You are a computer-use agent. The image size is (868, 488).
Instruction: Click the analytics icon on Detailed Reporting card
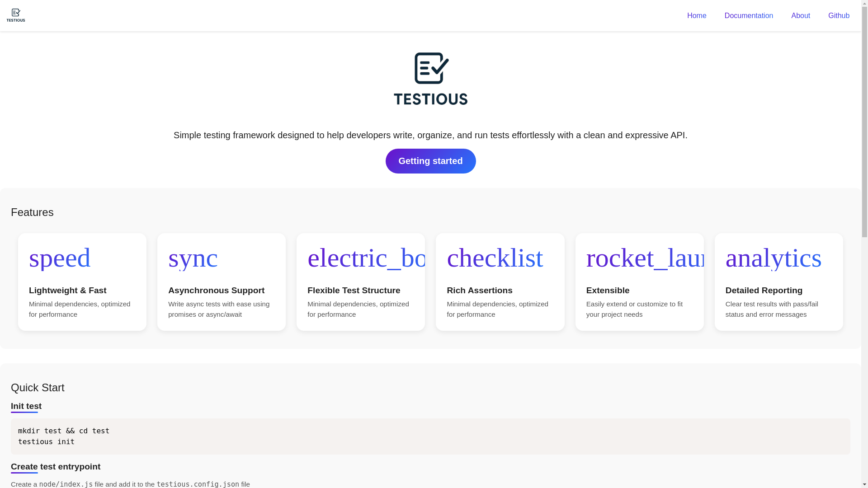(x=774, y=258)
